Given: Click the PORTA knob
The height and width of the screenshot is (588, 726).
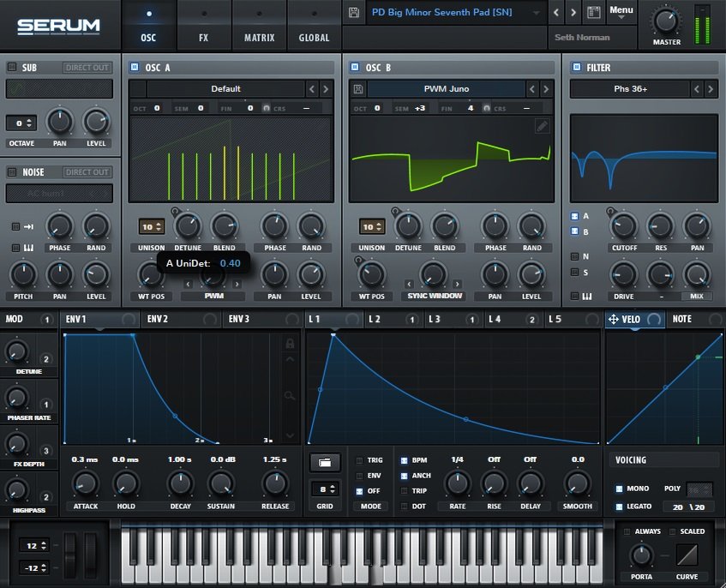Looking at the screenshot, I should tap(641, 555).
